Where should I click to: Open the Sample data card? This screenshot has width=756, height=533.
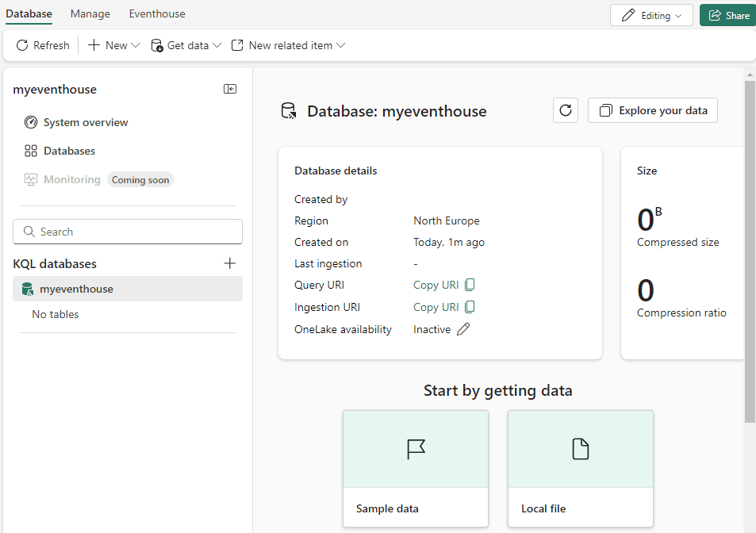pyautogui.click(x=416, y=469)
